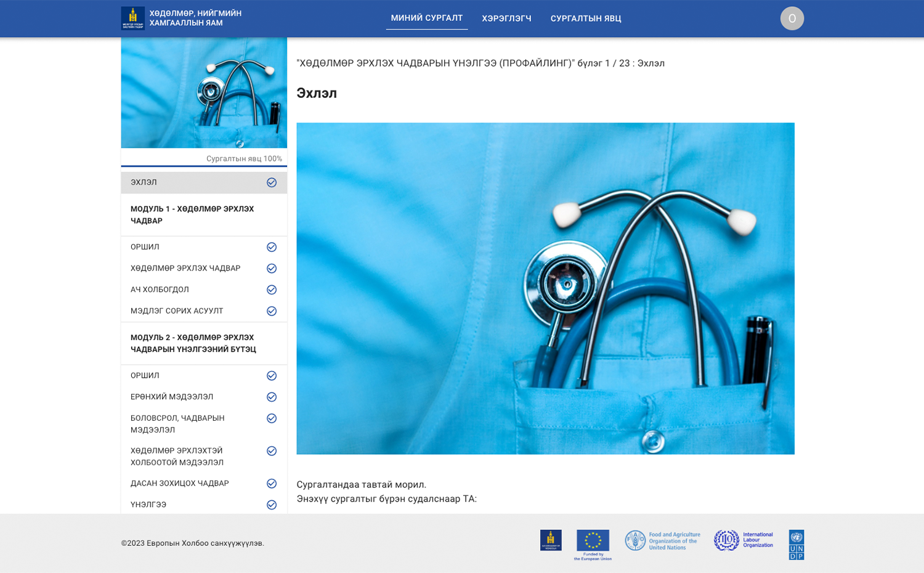Select the МОДУЛЬ 1 section header
This screenshot has width=924, height=573.
pyautogui.click(x=192, y=215)
